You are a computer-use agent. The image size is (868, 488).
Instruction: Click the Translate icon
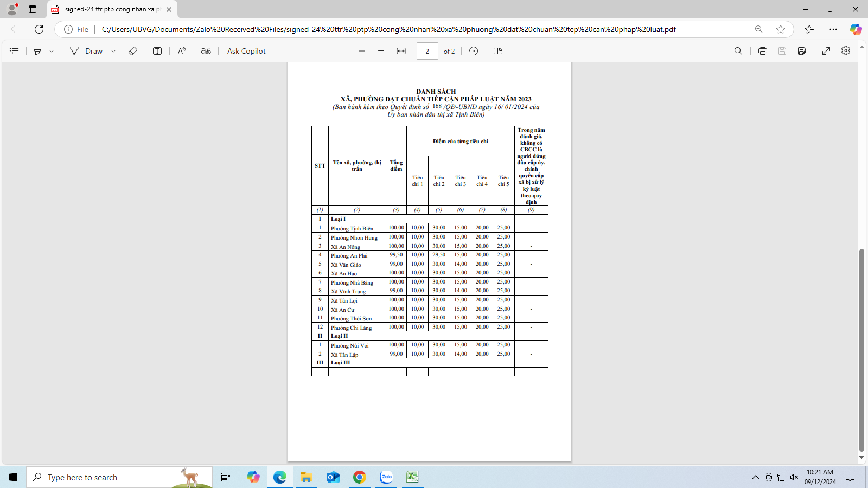tap(206, 51)
